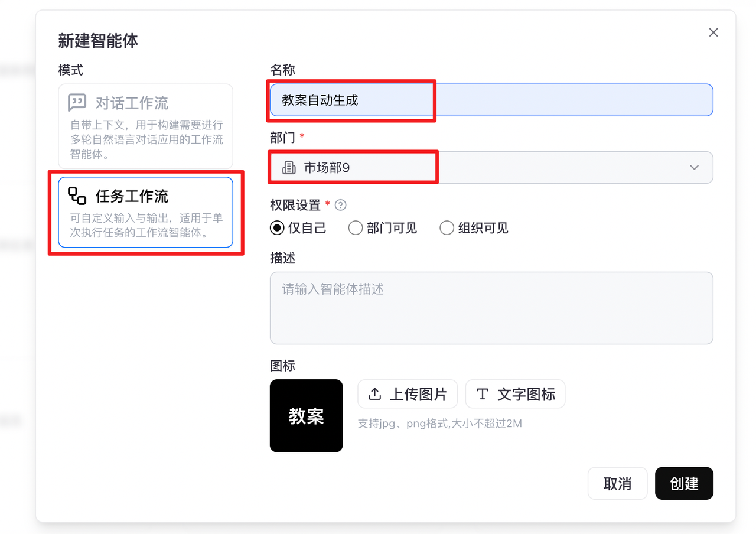Select the 仅自己 permission option
Viewport: 756px width, 534px height.
pos(276,228)
